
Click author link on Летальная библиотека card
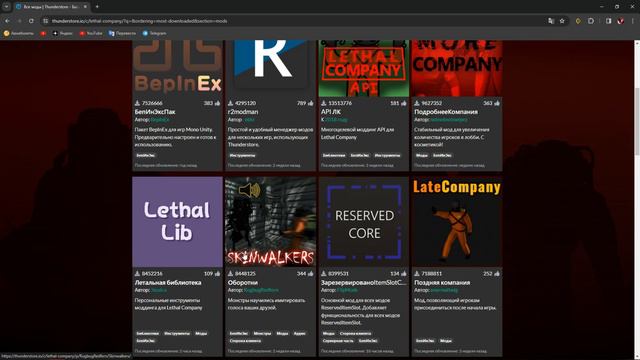(159, 290)
